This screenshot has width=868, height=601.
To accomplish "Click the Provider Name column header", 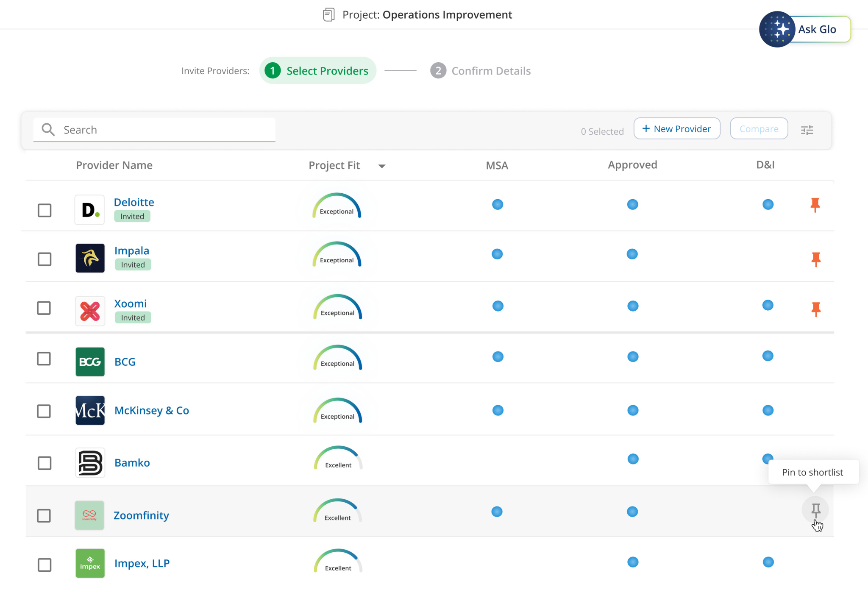I will pos(114,165).
